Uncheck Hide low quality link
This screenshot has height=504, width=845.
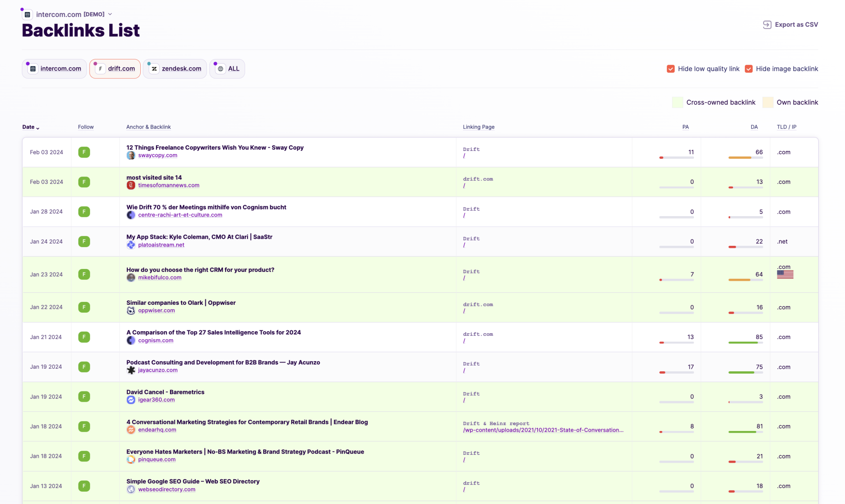(670, 68)
